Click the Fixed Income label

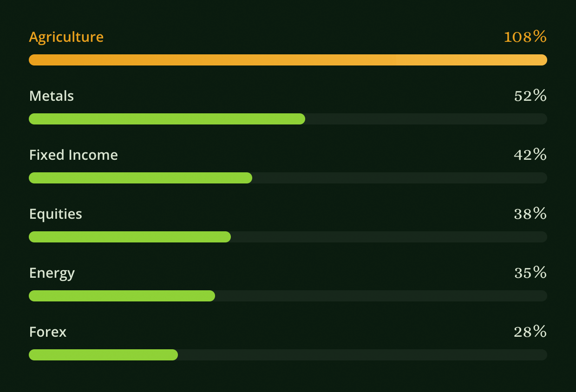(x=73, y=155)
